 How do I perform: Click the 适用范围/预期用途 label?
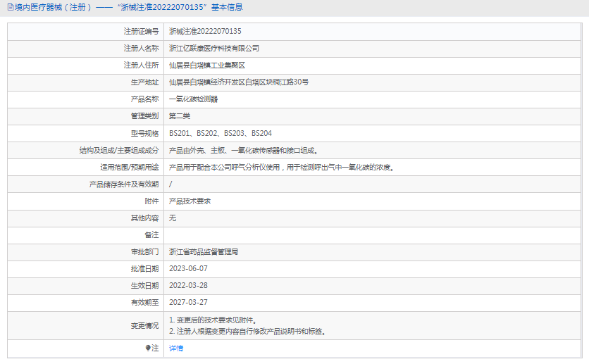pyautogui.click(x=130, y=168)
